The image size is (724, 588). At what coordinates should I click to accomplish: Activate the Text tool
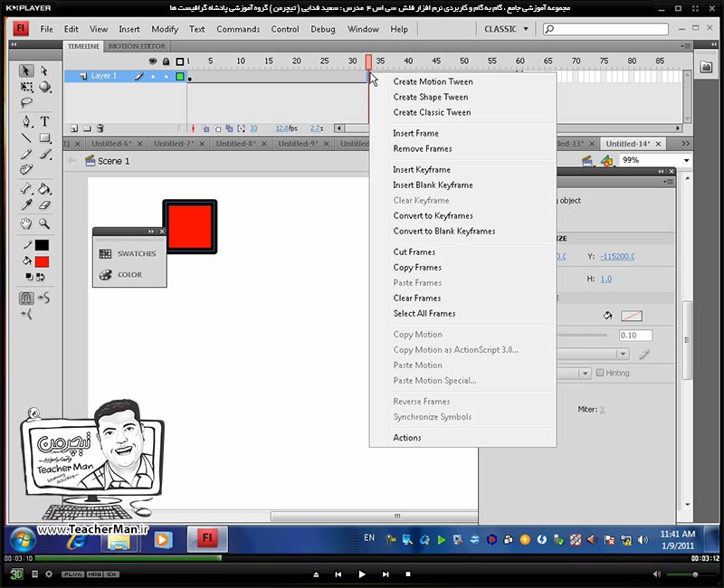[44, 121]
